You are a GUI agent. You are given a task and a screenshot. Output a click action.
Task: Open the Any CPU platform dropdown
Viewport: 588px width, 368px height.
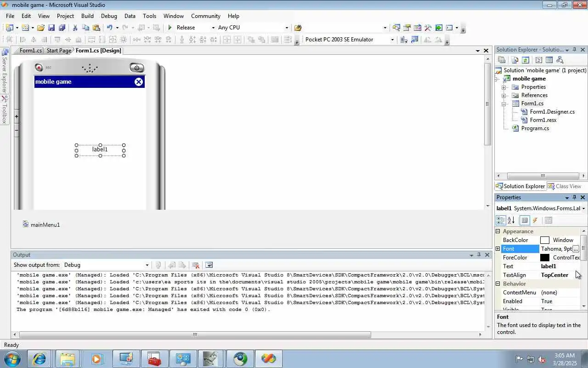point(287,28)
